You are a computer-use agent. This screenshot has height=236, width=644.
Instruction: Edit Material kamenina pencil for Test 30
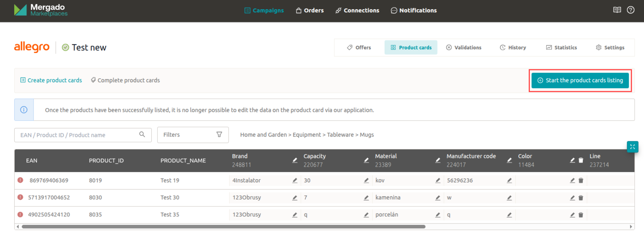click(x=438, y=198)
